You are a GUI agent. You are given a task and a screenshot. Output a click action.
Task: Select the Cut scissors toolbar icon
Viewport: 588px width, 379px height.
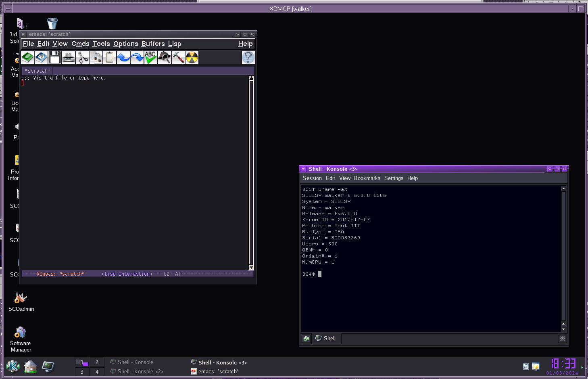[82, 57]
